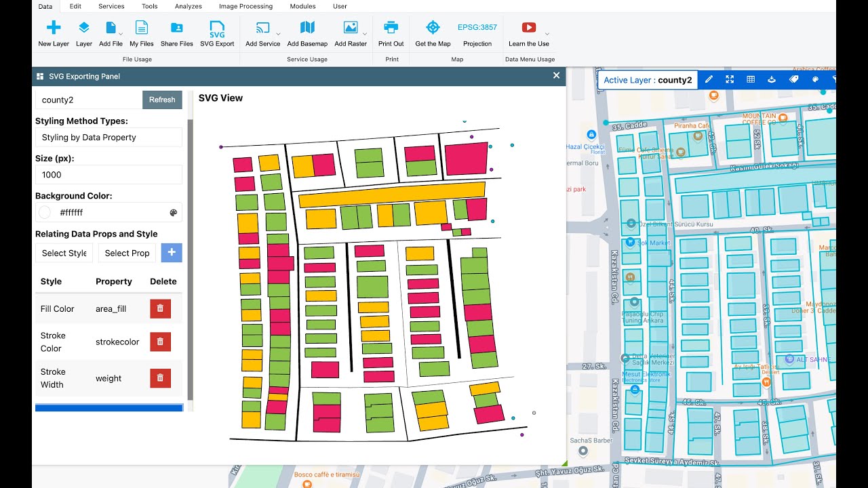The width and height of the screenshot is (868, 488).
Task: Open the Select Prop dropdown
Action: click(x=127, y=253)
